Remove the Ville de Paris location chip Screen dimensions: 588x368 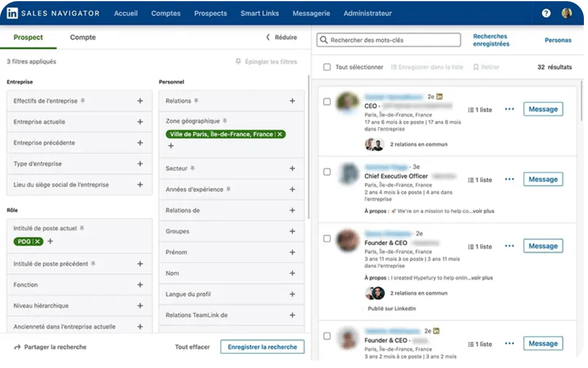click(x=280, y=134)
